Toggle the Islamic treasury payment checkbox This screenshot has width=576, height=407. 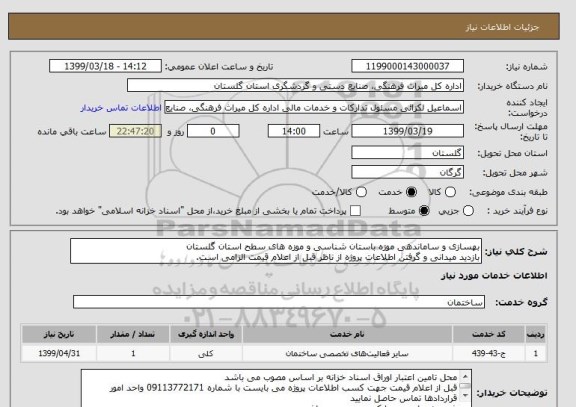pyautogui.click(x=355, y=211)
